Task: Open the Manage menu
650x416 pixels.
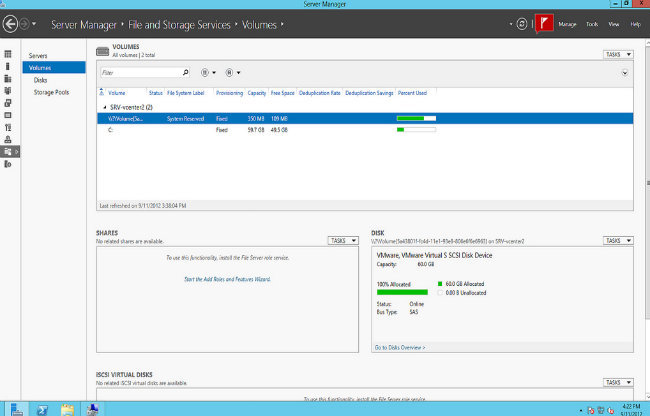Action: click(567, 23)
